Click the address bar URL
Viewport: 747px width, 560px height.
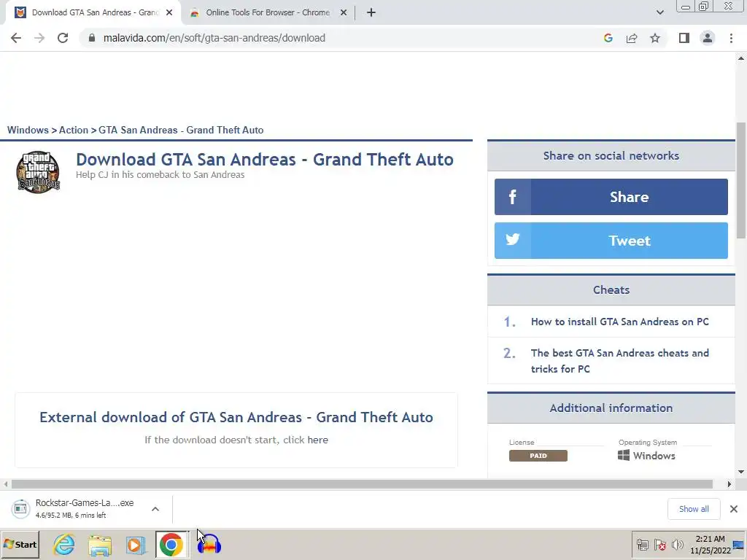(214, 38)
